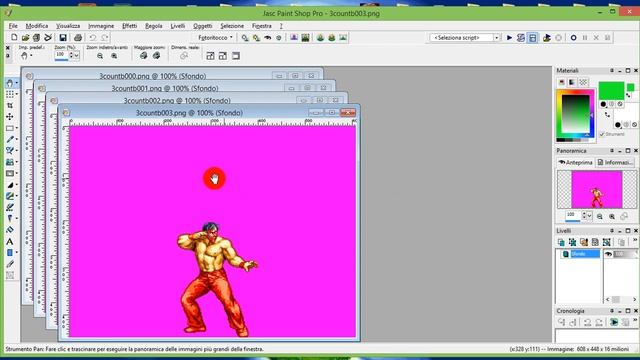Open foreground material style dropdown black circle

pyautogui.click(x=603, y=104)
